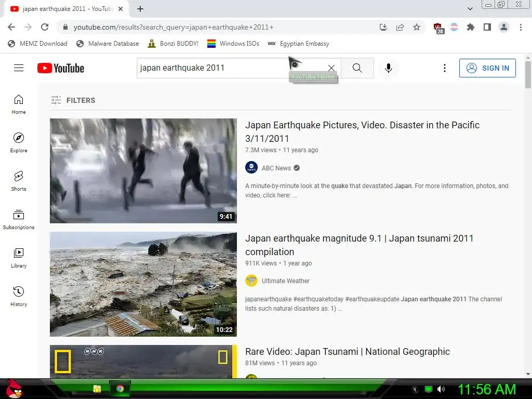Click the Ultimate Weather channel avatar
Screen dimensions: 532x399
[251, 281]
